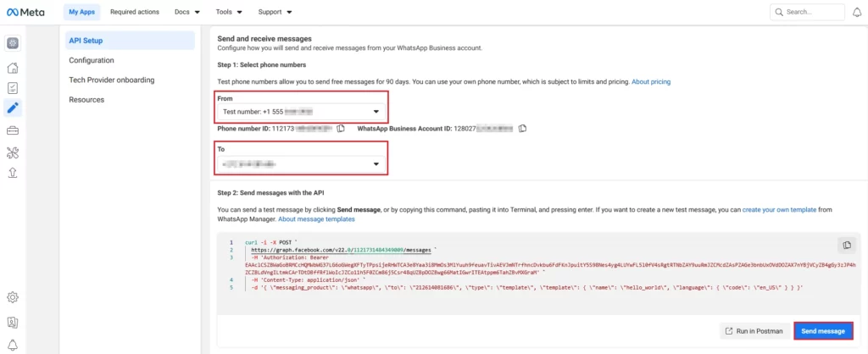868x354 pixels.
Task: Copy the Phone number ID
Action: 341,129
